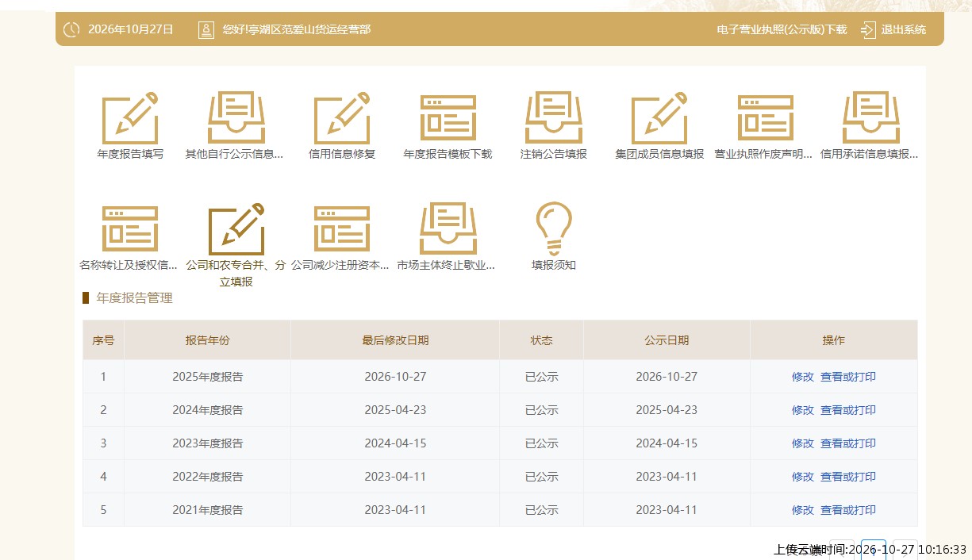Select the 2022年度报告 cell

pos(207,477)
